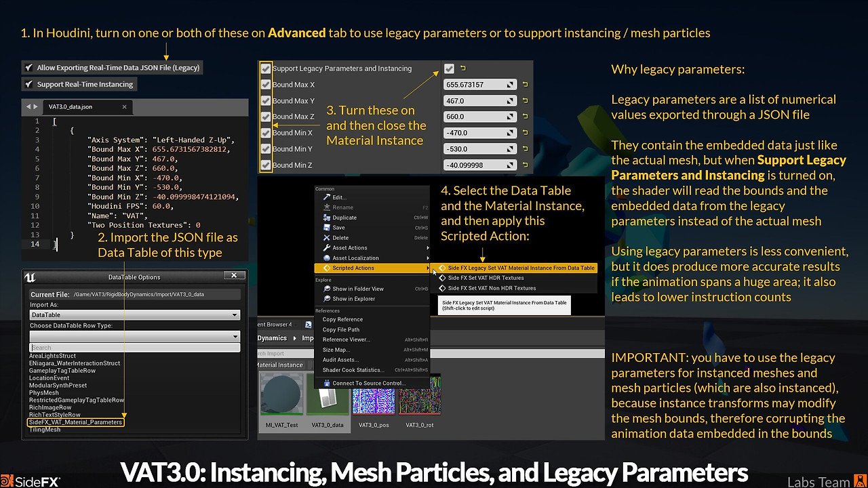Select ENiagara_WaterInteractionStruct row type
Image resolution: width=868 pixels, height=488 pixels.
pyautogui.click(x=75, y=363)
